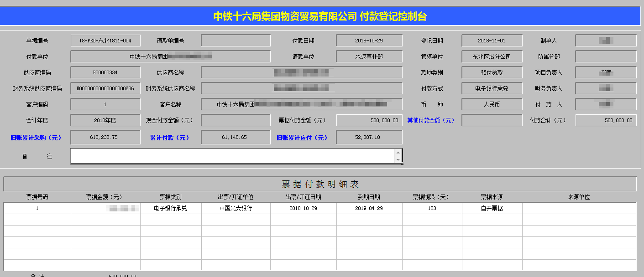Select the 中国光大银行 cell in the table

click(x=236, y=208)
